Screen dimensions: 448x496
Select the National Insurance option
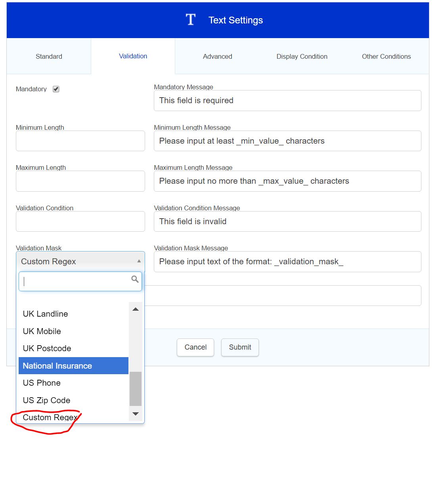pos(73,366)
